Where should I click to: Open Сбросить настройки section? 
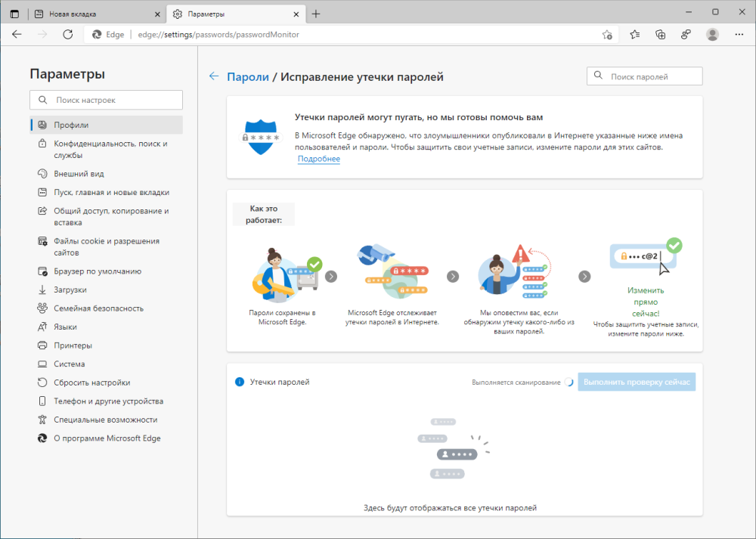(x=106, y=383)
